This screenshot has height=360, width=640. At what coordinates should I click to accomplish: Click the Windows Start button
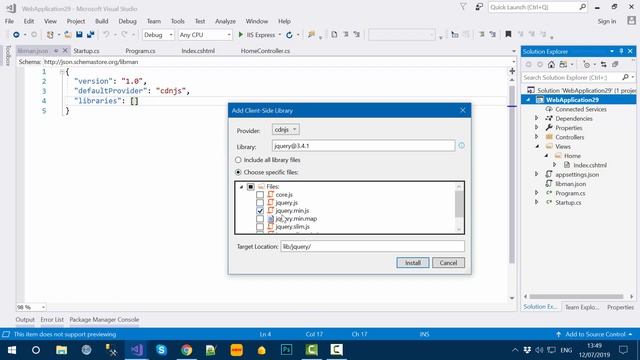click(11, 350)
